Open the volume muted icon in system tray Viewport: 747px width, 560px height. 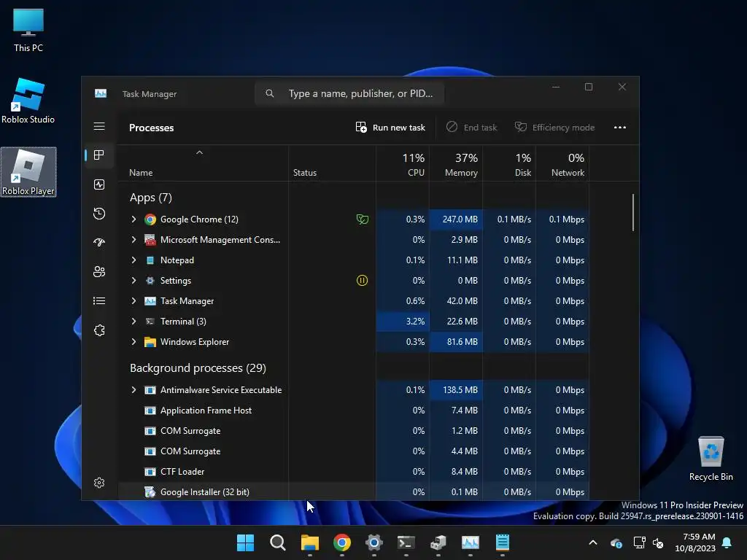pos(658,542)
